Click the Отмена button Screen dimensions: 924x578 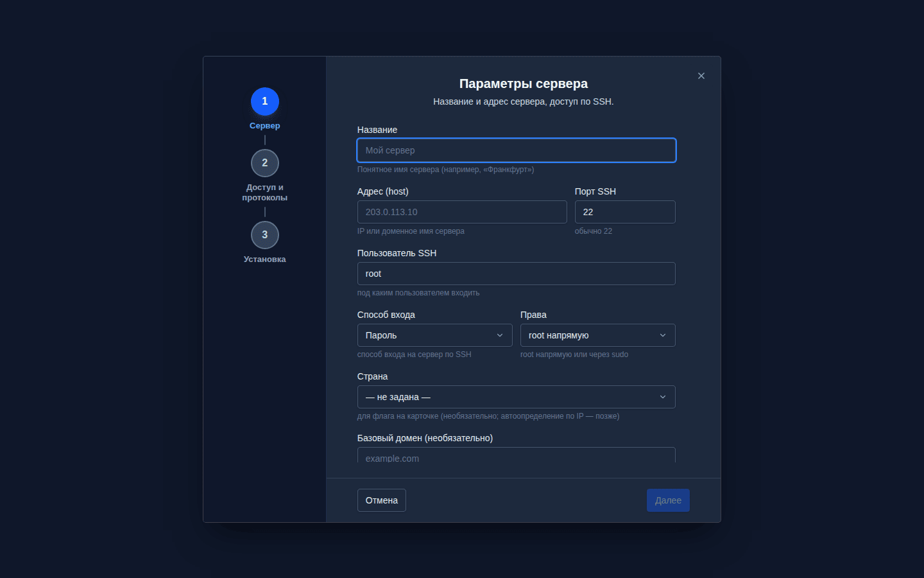(382, 500)
